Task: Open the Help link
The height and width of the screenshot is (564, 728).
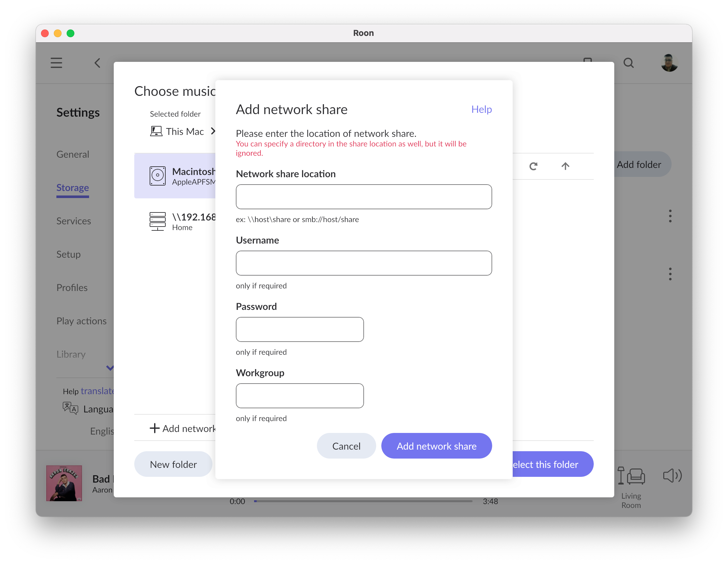Action: [481, 109]
